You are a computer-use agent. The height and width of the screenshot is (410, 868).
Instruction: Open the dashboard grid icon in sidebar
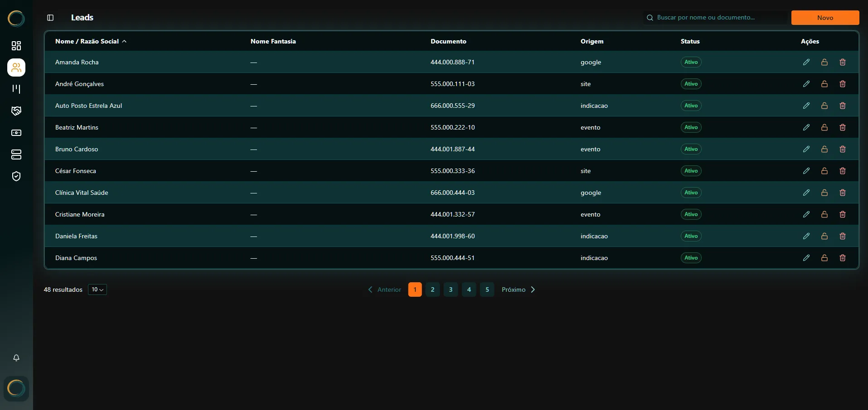(x=16, y=46)
